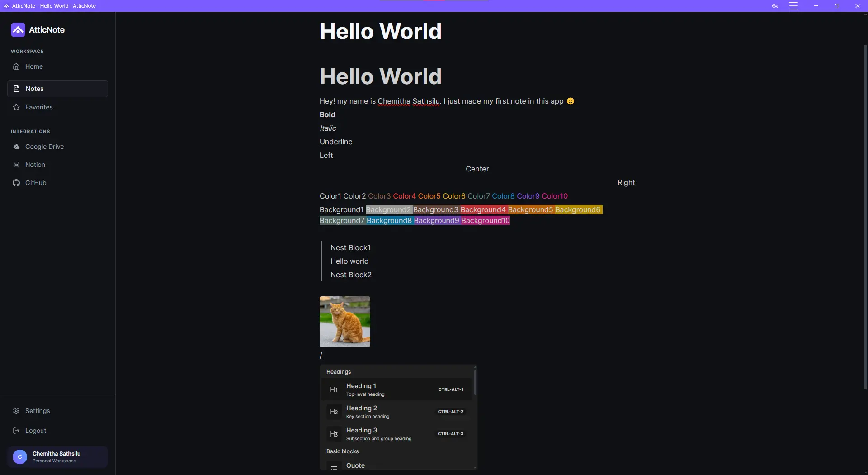Click the Settings gear icon
868x475 pixels.
tap(16, 411)
